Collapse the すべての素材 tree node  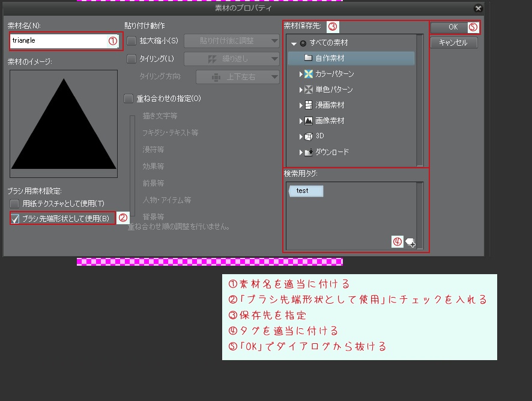point(294,43)
